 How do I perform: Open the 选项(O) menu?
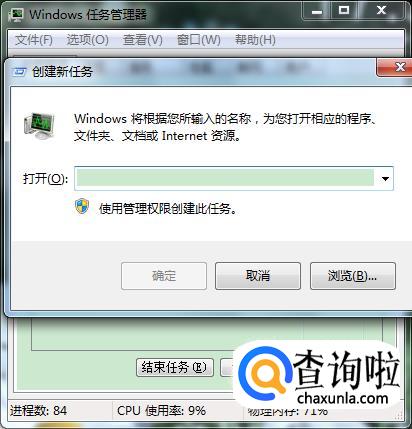click(87, 40)
